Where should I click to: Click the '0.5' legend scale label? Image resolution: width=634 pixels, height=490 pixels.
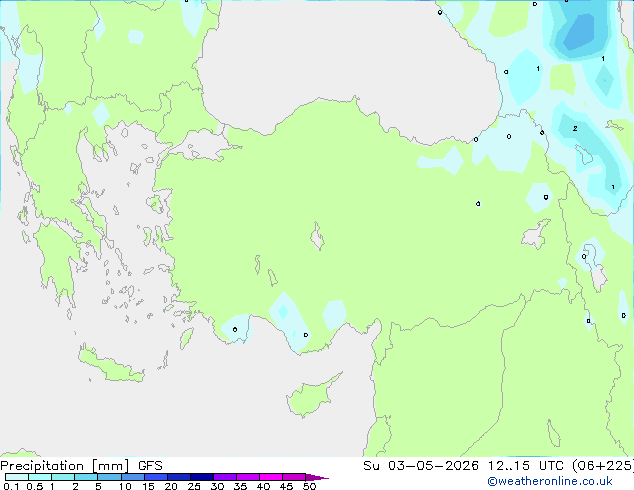click(34, 486)
